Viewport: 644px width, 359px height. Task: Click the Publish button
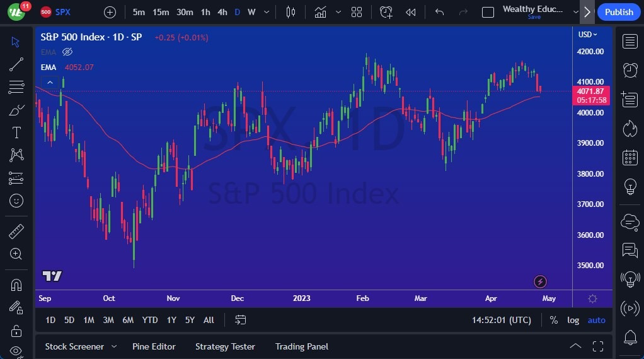coord(619,13)
